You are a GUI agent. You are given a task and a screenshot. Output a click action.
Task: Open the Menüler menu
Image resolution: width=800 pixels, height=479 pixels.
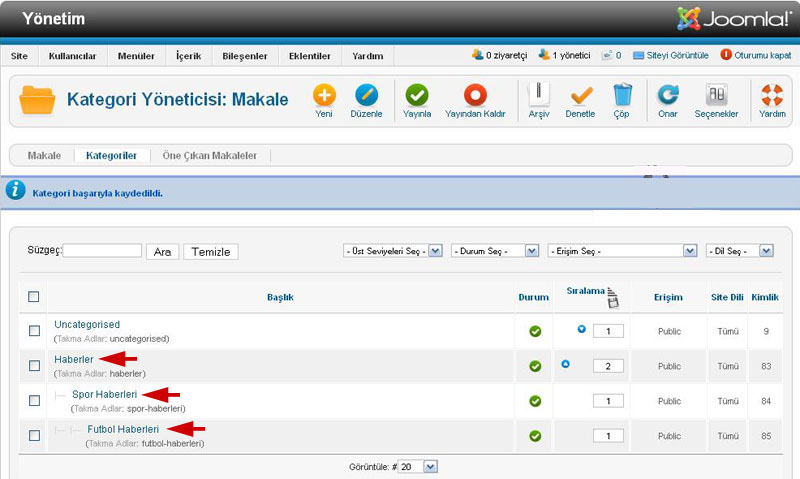click(136, 56)
